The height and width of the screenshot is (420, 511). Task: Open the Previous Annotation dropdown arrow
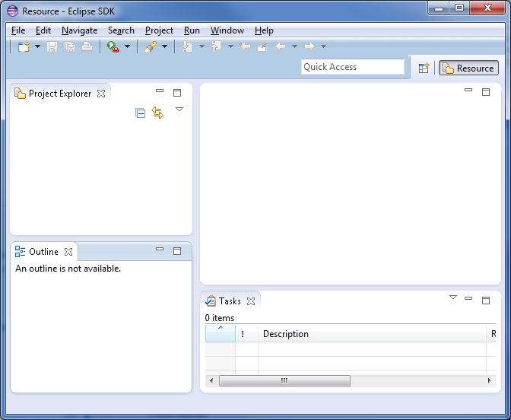230,46
